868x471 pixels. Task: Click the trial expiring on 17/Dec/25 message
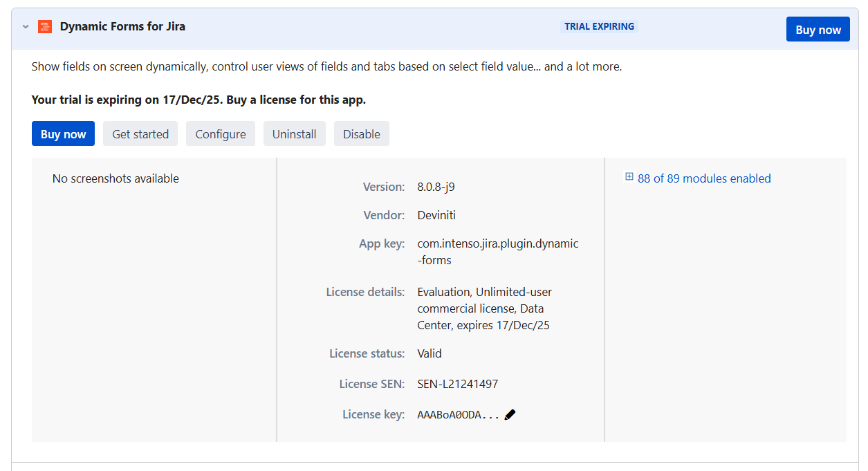click(x=198, y=100)
